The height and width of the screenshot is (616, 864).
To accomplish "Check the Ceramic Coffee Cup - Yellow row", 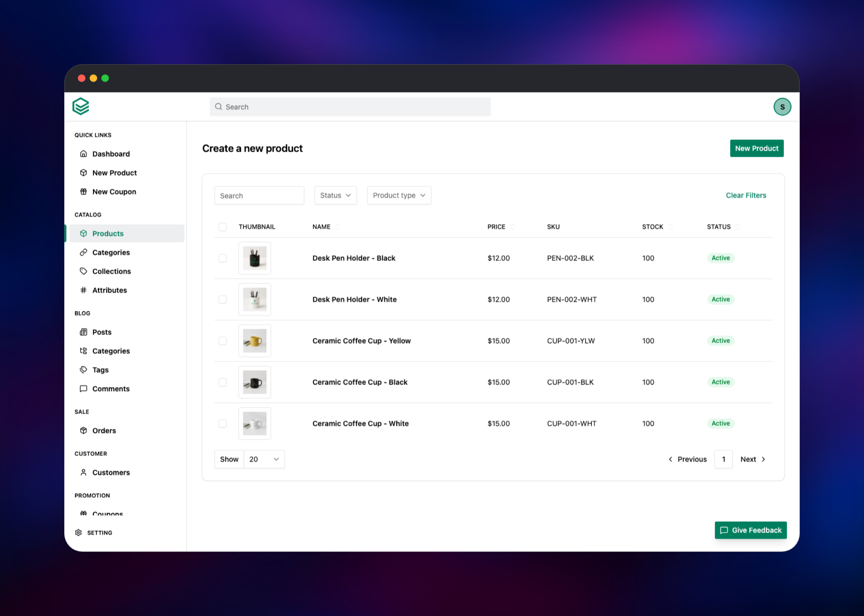I will click(x=223, y=341).
